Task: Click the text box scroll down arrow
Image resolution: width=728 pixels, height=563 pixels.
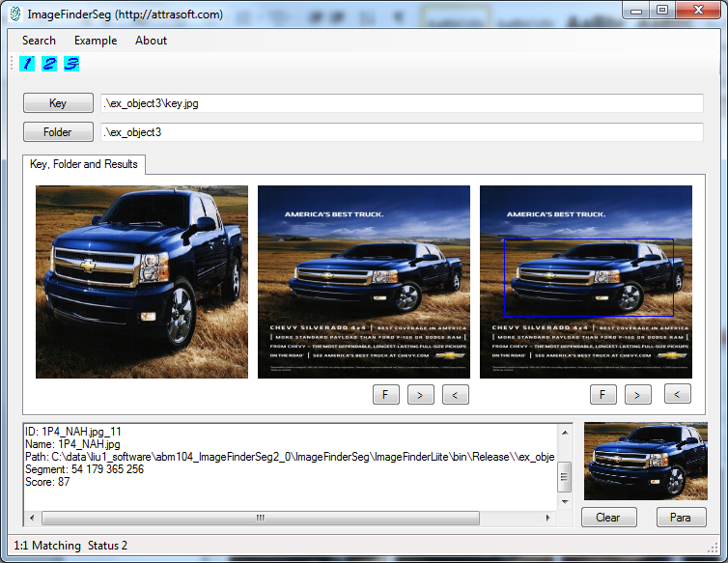Action: coord(565,502)
